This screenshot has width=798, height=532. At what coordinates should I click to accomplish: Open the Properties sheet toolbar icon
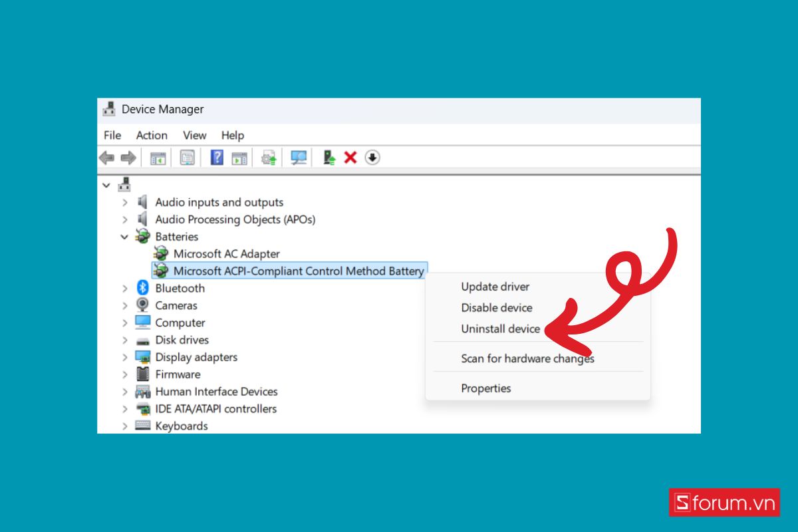tap(188, 158)
